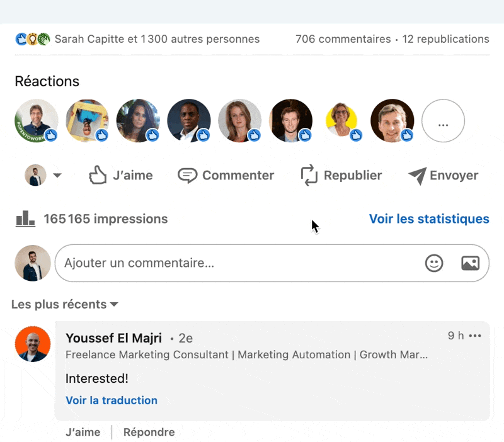Screen dimensions: 504x442
Task: Expand the Les plus récents sort dropdown
Action: tap(65, 305)
